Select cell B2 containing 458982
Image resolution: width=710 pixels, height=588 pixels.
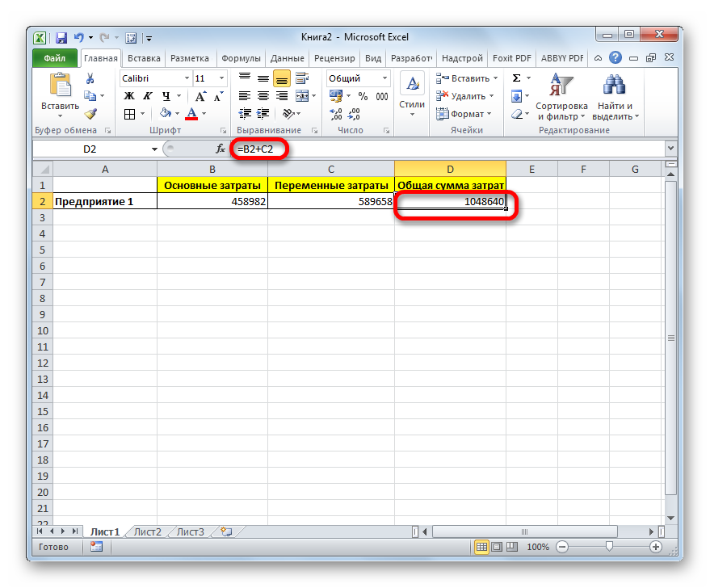(x=212, y=201)
